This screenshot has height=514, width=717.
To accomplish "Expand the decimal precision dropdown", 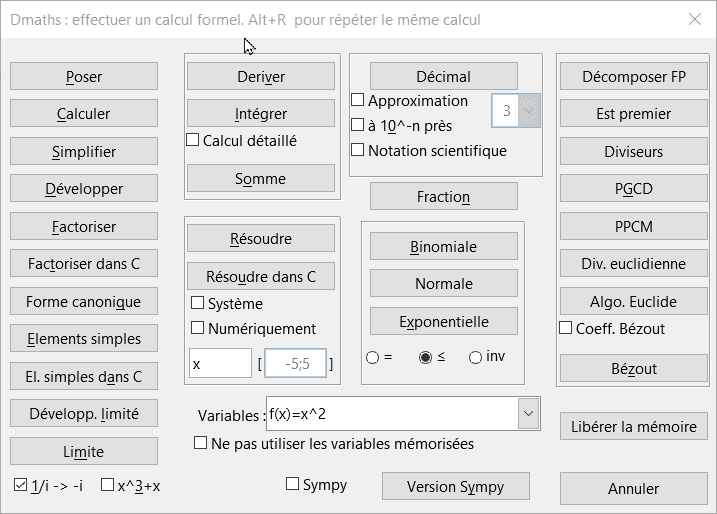I will (530, 112).
